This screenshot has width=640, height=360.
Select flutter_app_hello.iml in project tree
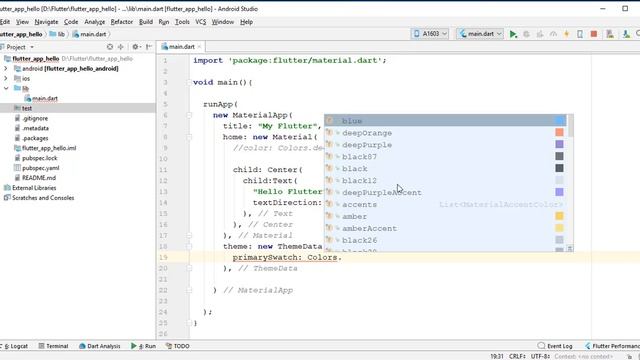45,148
